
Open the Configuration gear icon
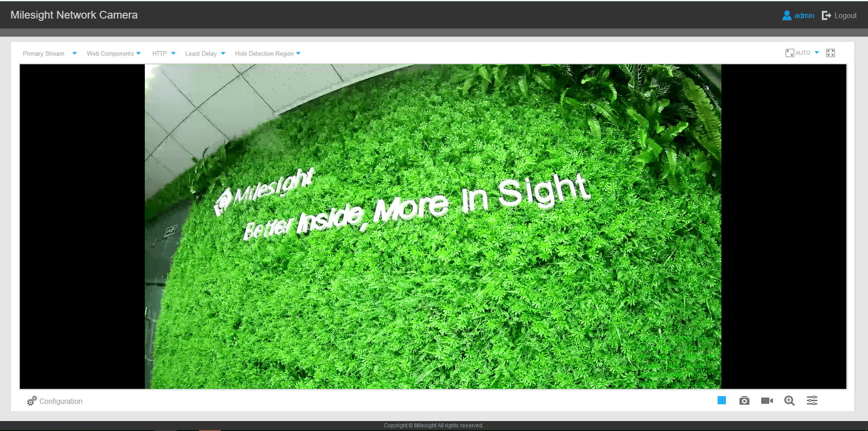click(32, 401)
